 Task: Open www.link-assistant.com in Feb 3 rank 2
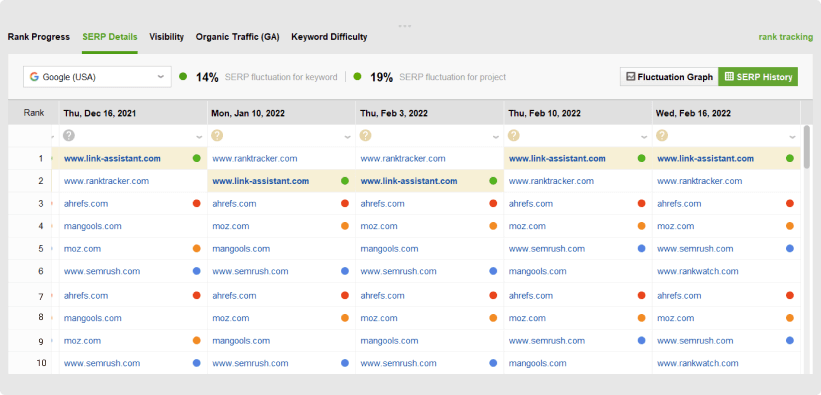[409, 181]
